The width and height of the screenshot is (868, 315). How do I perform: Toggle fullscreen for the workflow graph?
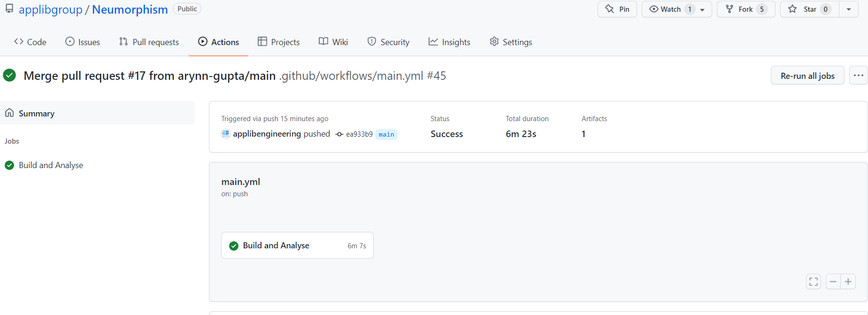point(814,282)
